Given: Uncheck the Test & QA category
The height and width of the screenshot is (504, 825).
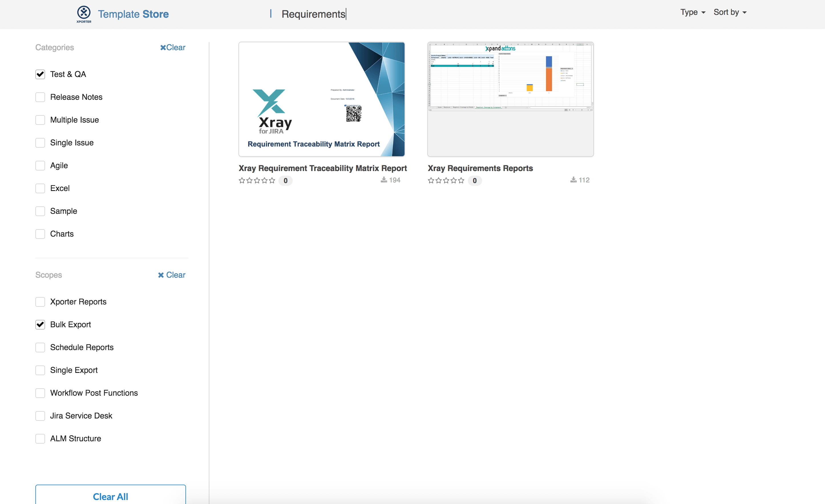Looking at the screenshot, I should (x=40, y=74).
